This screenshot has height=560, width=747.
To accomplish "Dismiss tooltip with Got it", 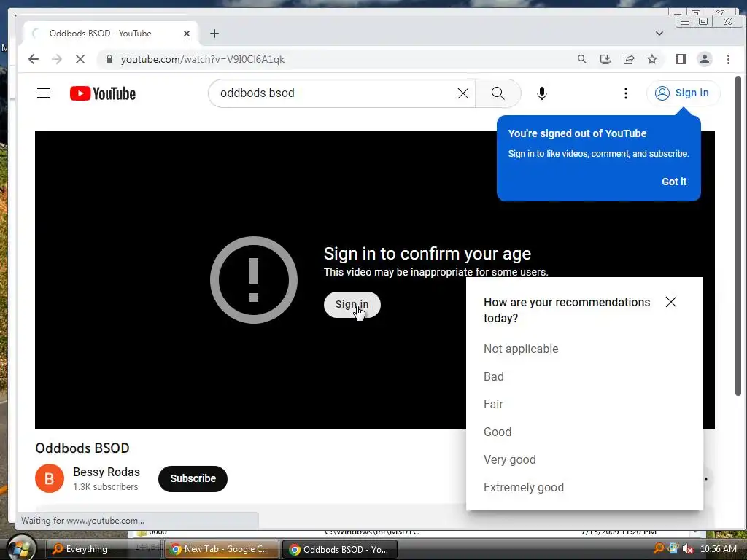I will [673, 182].
